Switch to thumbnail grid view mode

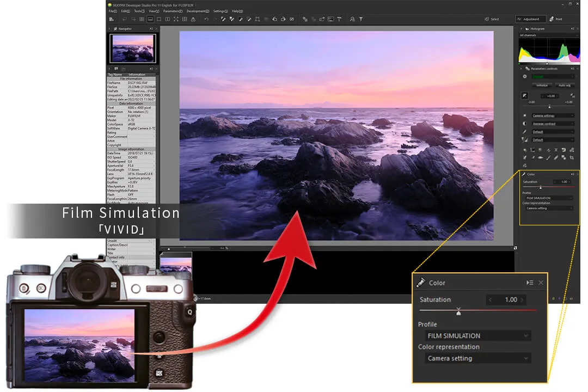pyautogui.click(x=142, y=19)
